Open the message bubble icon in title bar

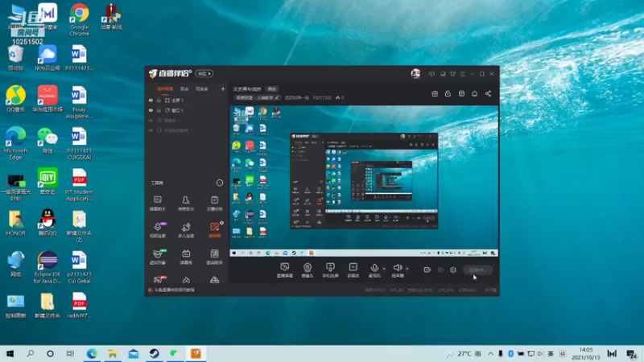[431, 74]
